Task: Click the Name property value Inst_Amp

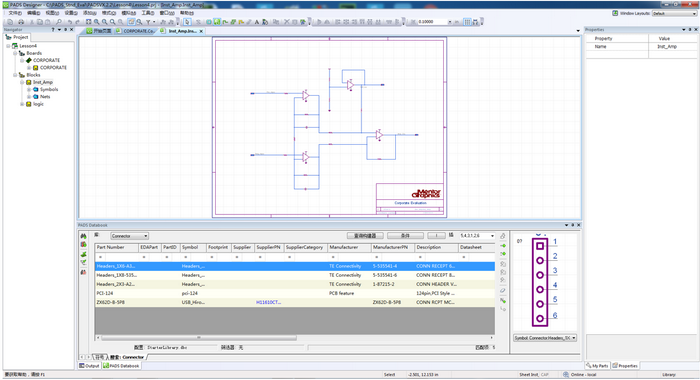Action: pyautogui.click(x=667, y=46)
